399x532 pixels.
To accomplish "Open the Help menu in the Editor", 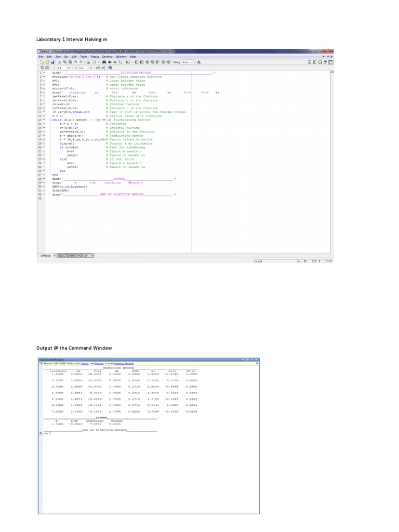I will coord(134,57).
